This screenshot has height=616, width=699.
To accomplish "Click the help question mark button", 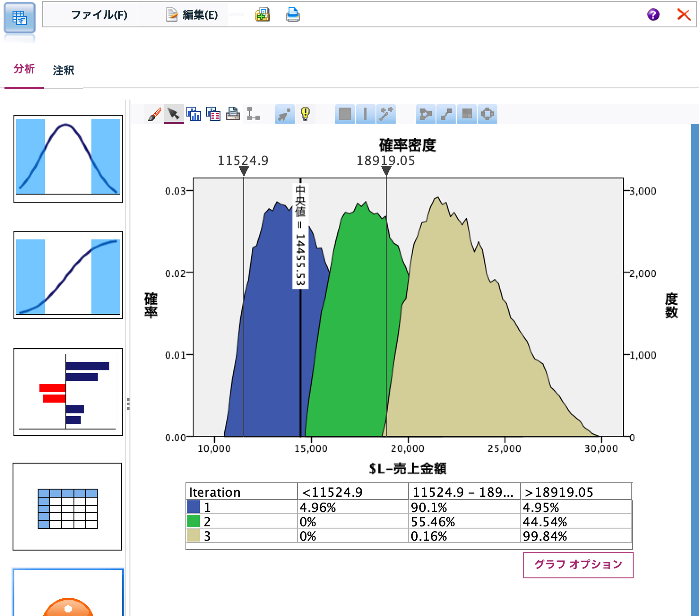I will (653, 15).
